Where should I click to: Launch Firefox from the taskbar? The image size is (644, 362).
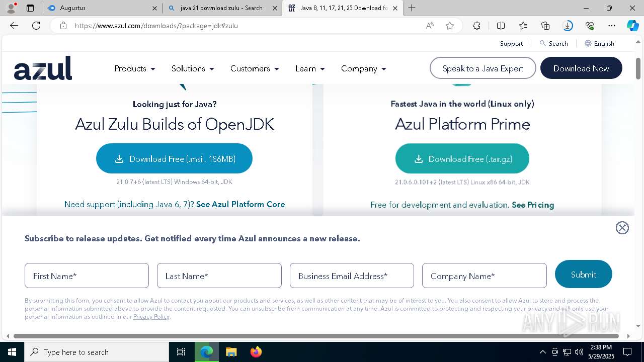(256, 352)
